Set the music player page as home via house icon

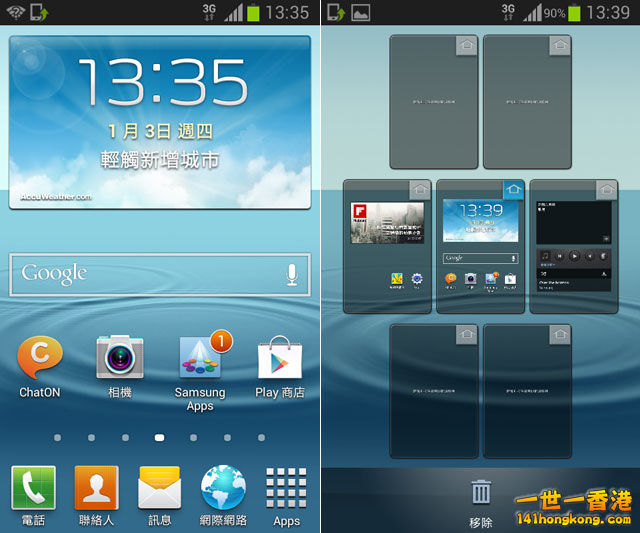point(607,189)
